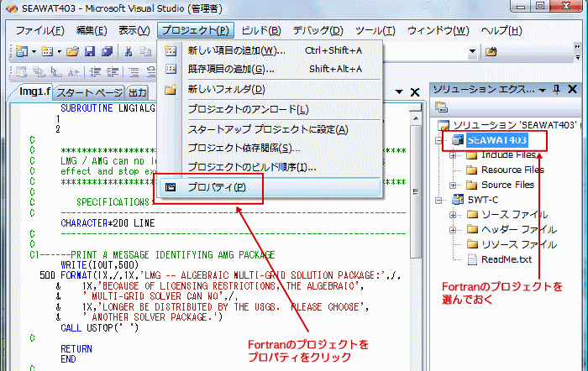Click the プロジェクト(P) menu
Screen dimensions: 588x371
tap(196, 30)
